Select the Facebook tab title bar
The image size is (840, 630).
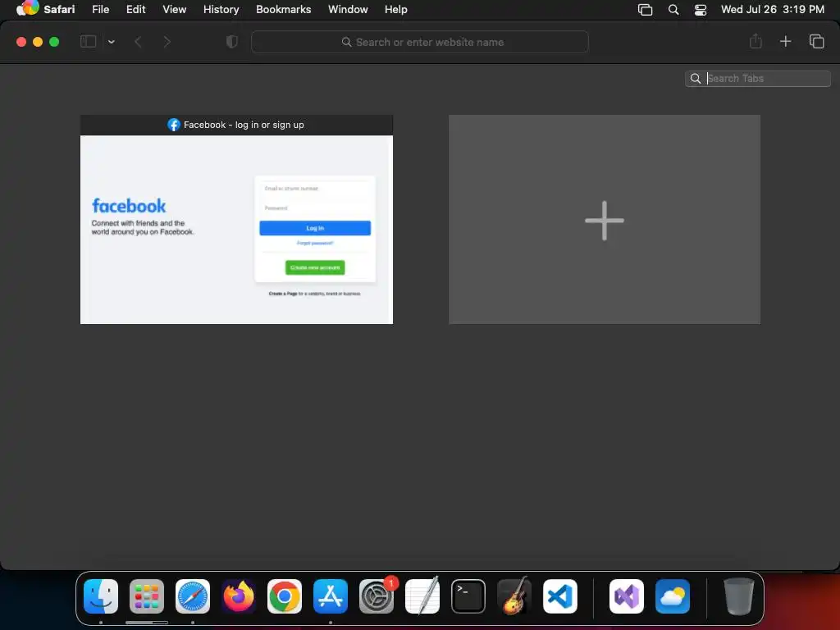click(x=237, y=125)
